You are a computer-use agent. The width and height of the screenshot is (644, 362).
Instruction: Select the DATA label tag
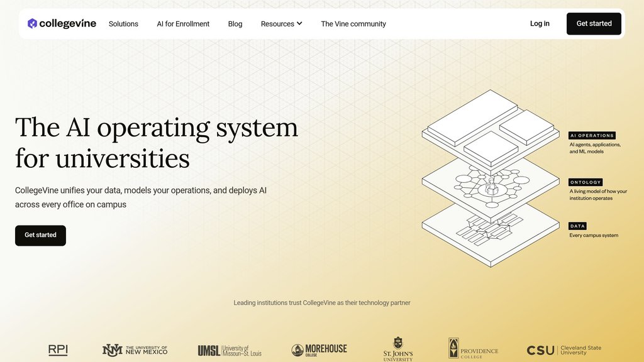tap(577, 226)
